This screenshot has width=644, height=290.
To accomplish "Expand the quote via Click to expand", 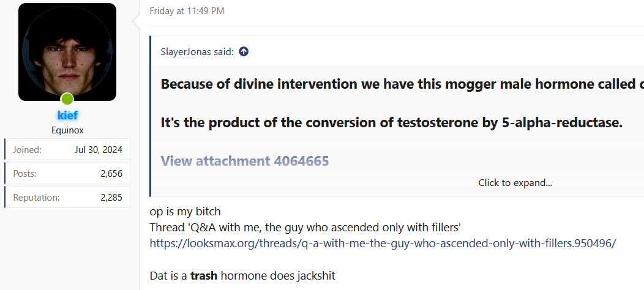I will coord(515,183).
